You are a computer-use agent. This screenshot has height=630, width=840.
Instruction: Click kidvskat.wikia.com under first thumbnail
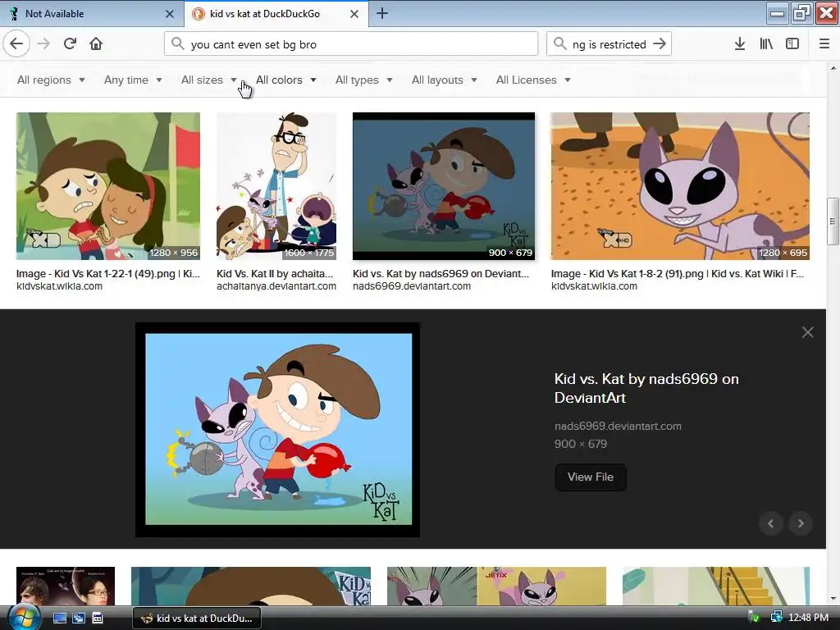click(59, 286)
